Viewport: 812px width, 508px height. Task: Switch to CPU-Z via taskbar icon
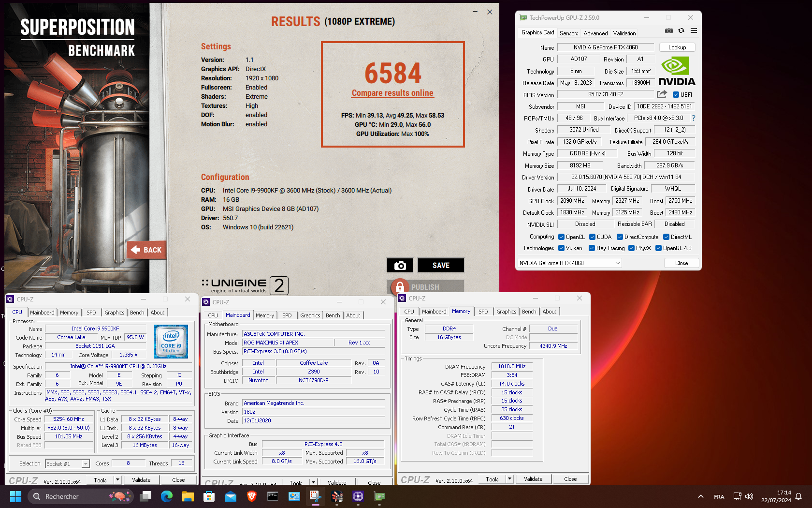[x=358, y=496]
